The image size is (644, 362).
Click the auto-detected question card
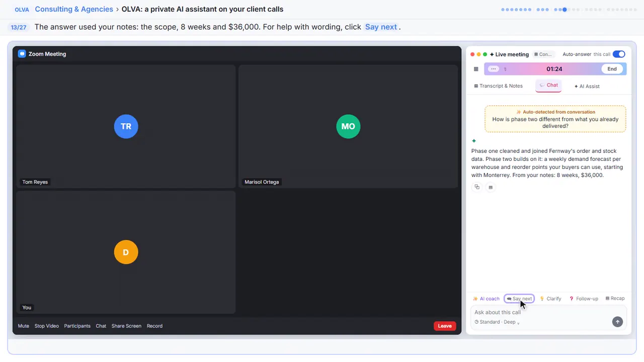[555, 119]
